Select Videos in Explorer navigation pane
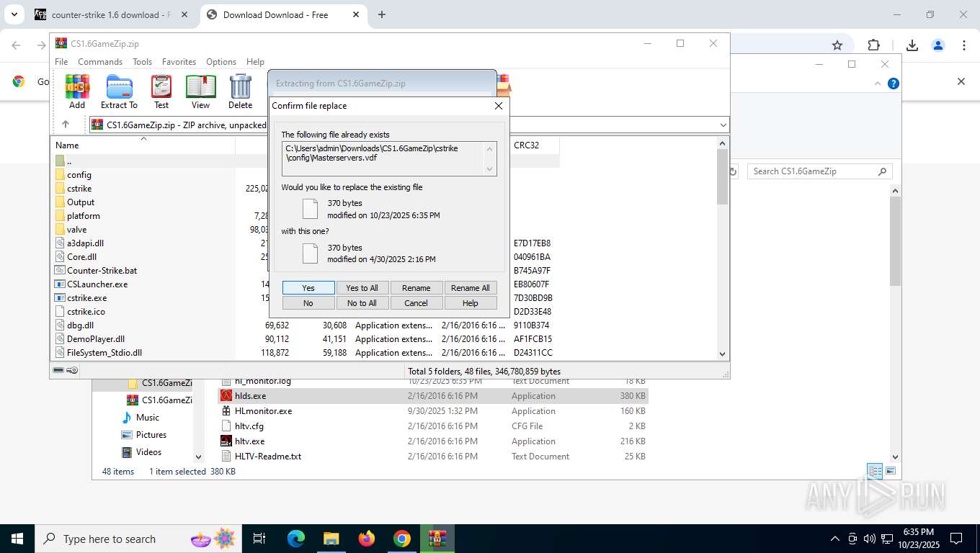This screenshot has width=980, height=553. tap(148, 452)
